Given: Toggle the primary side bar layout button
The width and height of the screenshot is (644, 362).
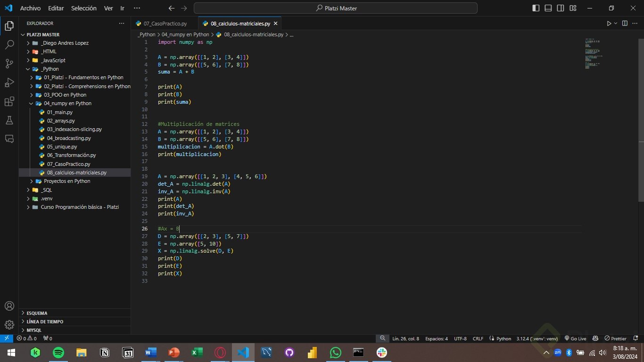Looking at the screenshot, I should pos(536,8).
